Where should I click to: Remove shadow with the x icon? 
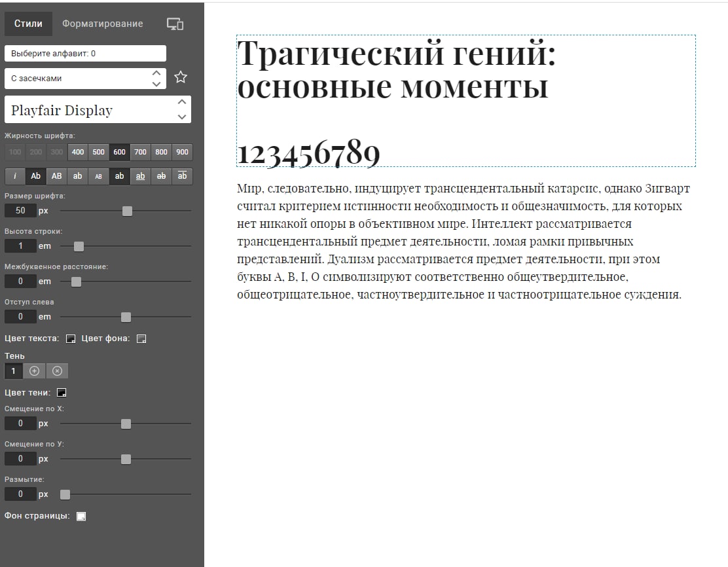point(57,371)
